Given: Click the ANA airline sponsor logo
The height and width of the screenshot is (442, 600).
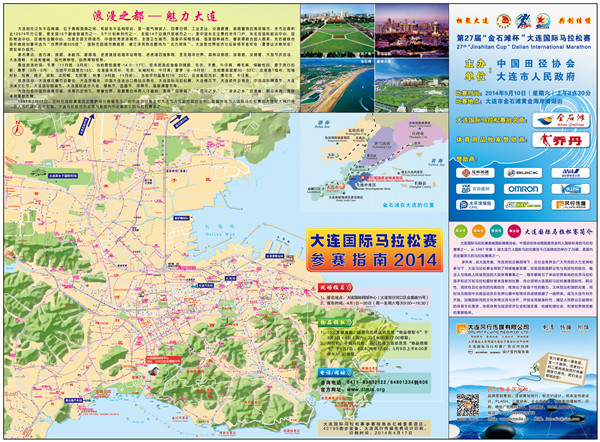Looking at the screenshot, I should (571, 173).
